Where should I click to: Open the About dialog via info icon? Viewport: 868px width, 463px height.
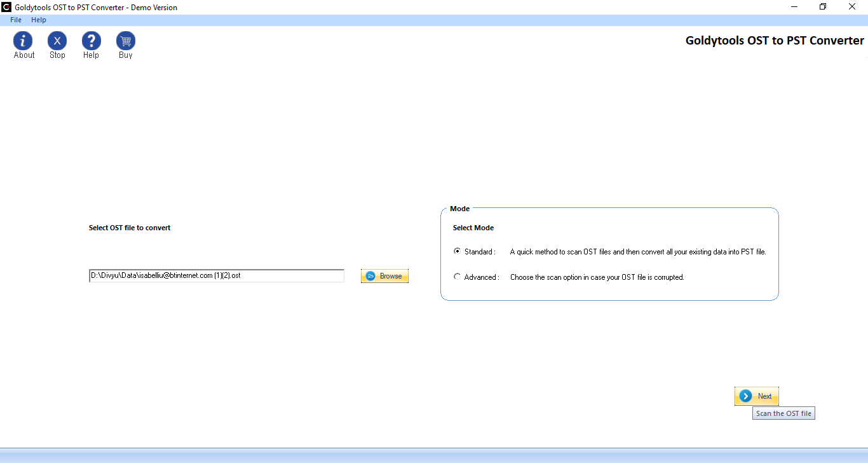click(x=23, y=40)
